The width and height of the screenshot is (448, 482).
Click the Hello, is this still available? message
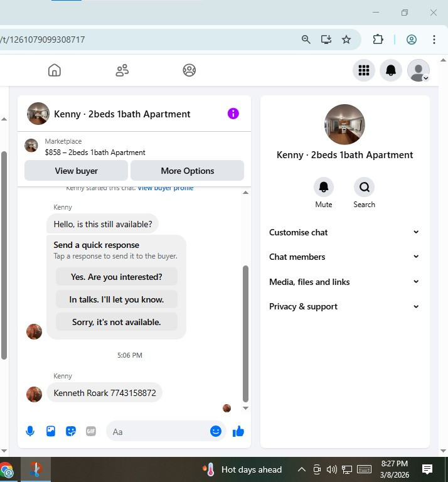(x=103, y=224)
